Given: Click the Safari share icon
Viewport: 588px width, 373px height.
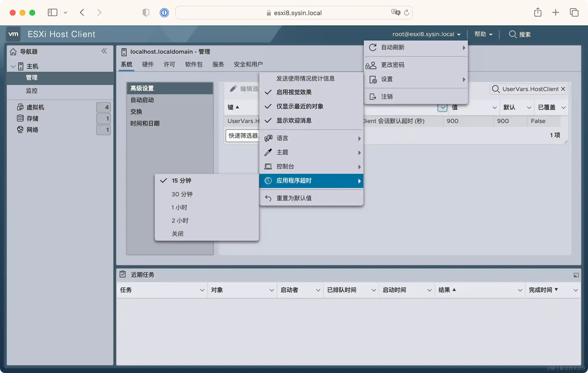Looking at the screenshot, I should pyautogui.click(x=537, y=12).
